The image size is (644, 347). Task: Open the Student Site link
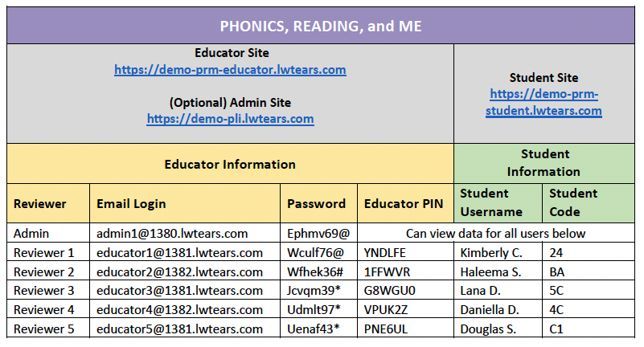544,103
